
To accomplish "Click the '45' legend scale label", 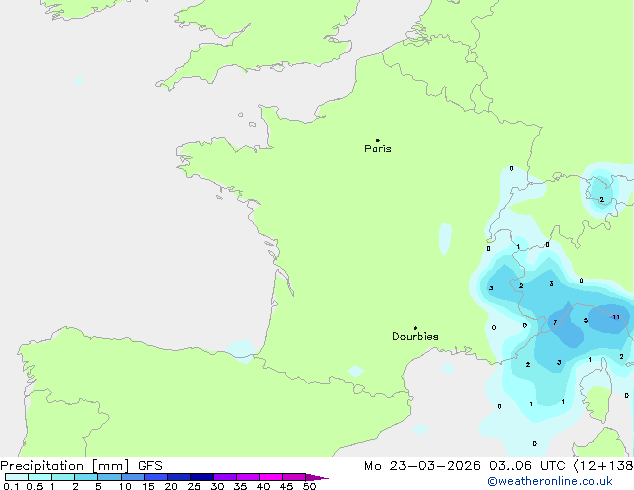I will tap(286, 486).
